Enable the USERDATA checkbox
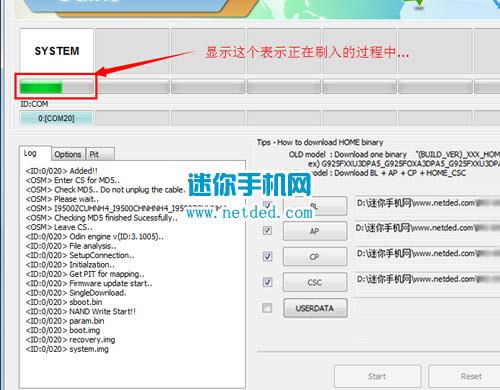The width and height of the screenshot is (500, 390). point(267,308)
